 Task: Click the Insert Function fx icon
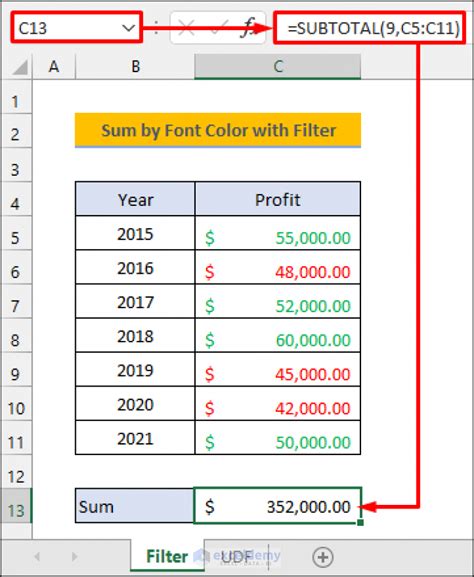tap(249, 28)
